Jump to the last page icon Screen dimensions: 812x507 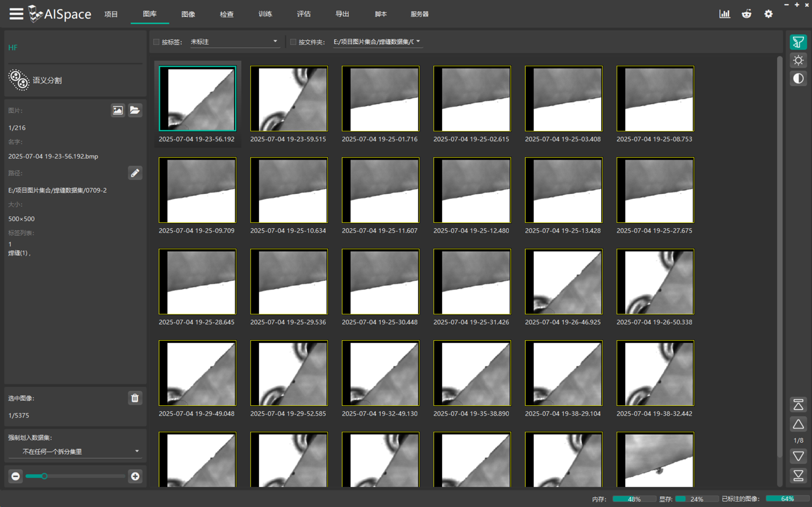(798, 475)
